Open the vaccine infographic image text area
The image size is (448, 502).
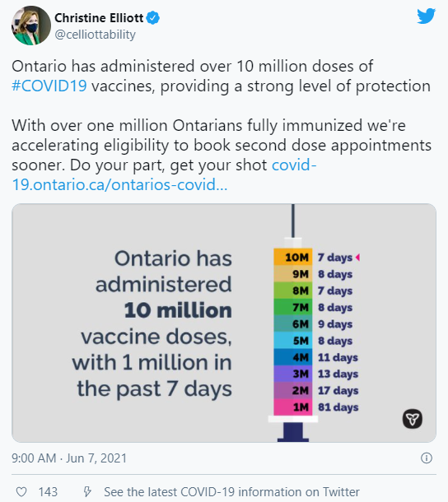tap(153, 323)
